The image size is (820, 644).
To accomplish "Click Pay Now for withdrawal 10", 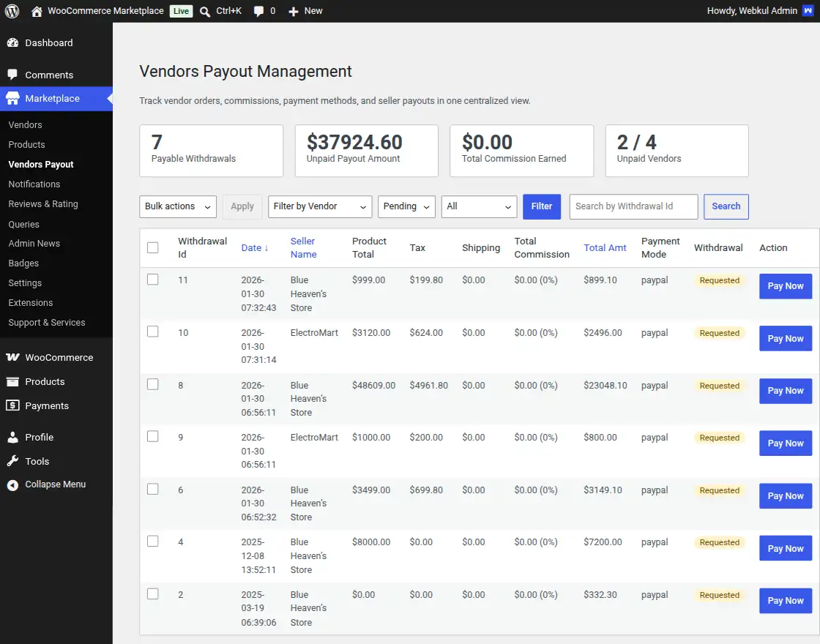I will pos(786,339).
